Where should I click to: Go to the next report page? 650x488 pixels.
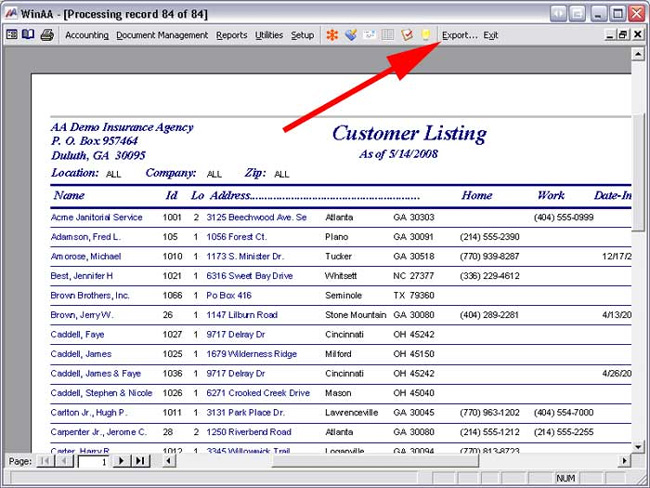pos(121,461)
